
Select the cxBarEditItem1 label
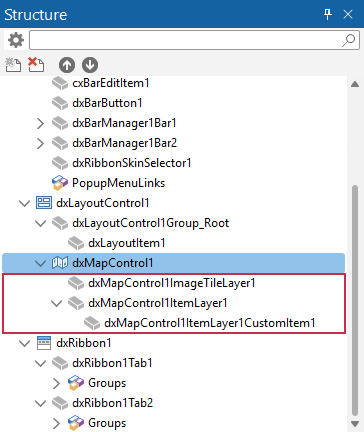[111, 83]
